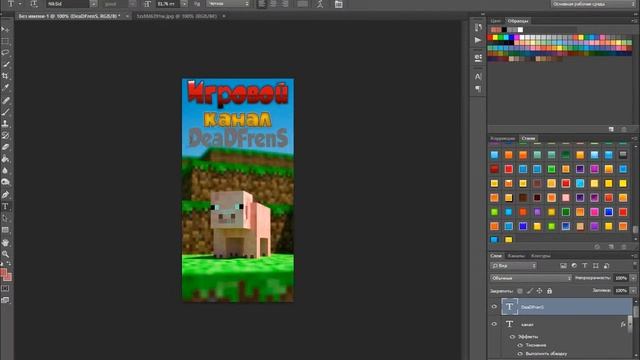
Task: Toggle lock image pixels brush icon
Action: pyautogui.click(x=529, y=291)
